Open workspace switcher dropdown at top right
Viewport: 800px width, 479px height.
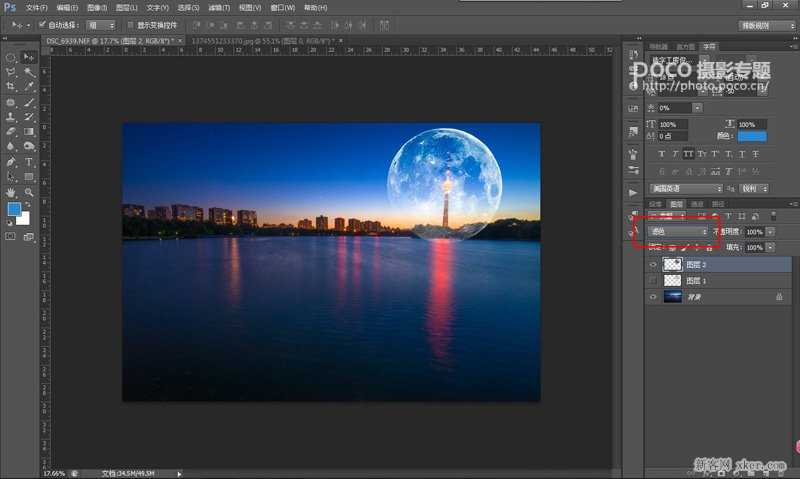click(x=767, y=25)
